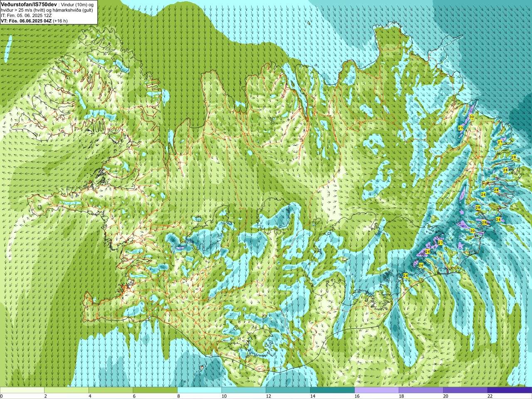Click the legend scale value "14"
This screenshot has height=399, width=532.
[313, 396]
